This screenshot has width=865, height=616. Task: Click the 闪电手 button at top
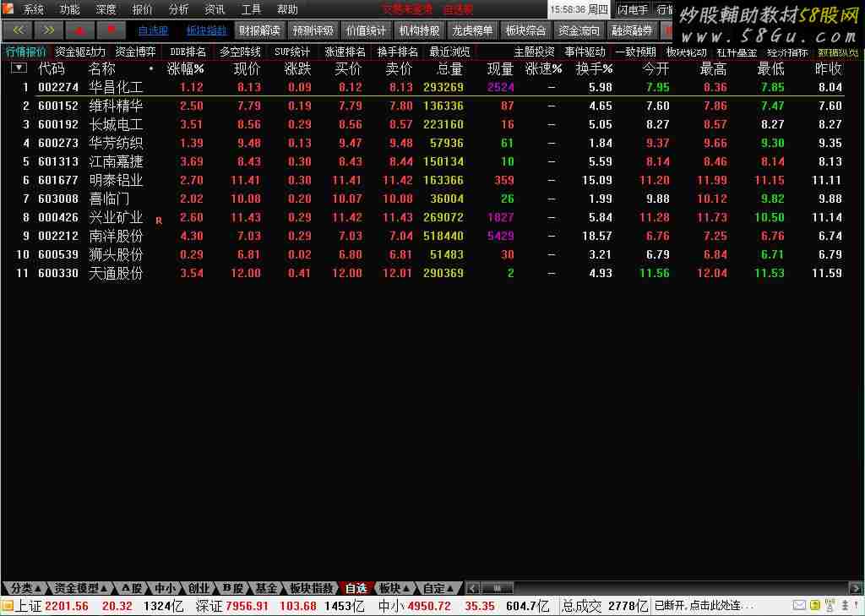coord(633,9)
